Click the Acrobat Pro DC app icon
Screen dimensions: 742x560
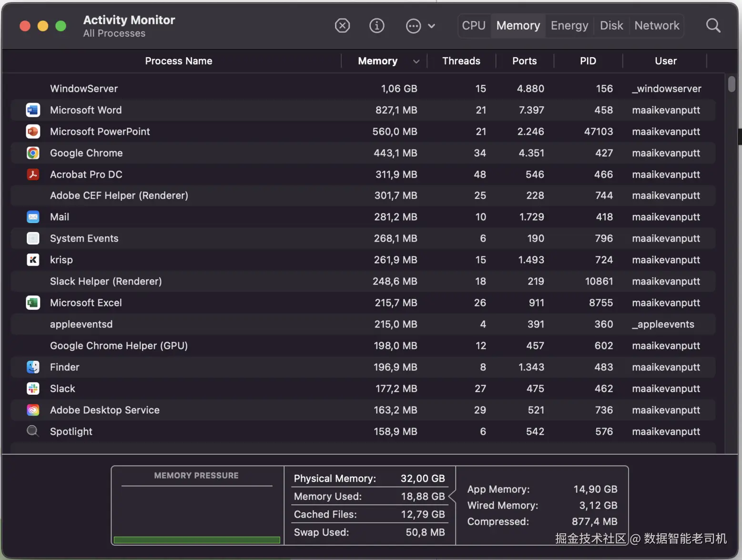point(33,174)
